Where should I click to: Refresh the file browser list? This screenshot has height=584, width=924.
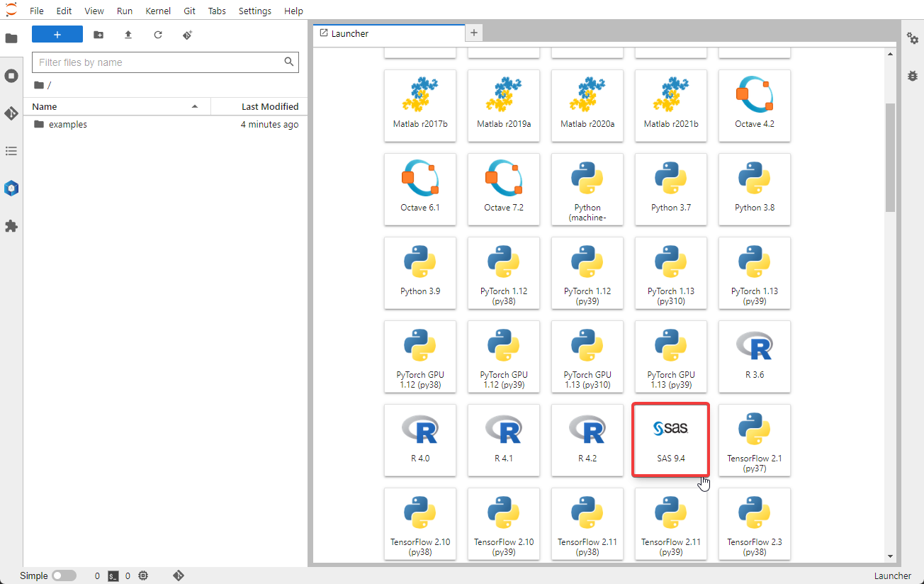[x=158, y=35]
